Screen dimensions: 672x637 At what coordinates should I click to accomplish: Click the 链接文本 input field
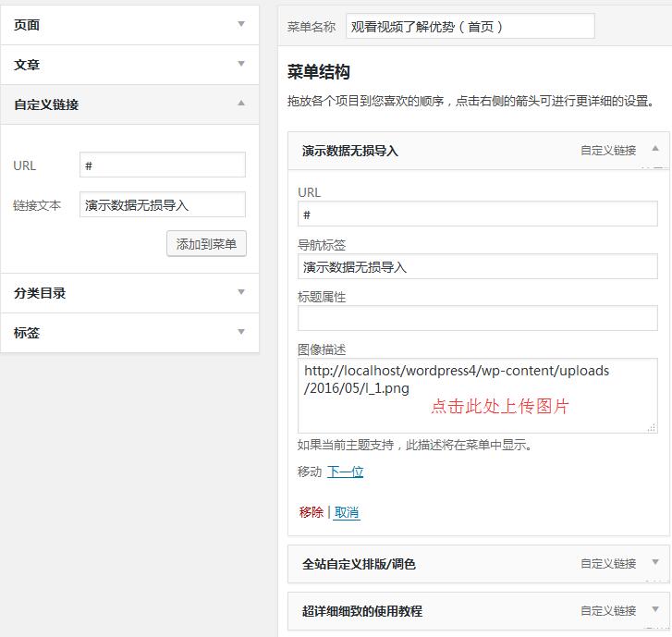tap(163, 204)
